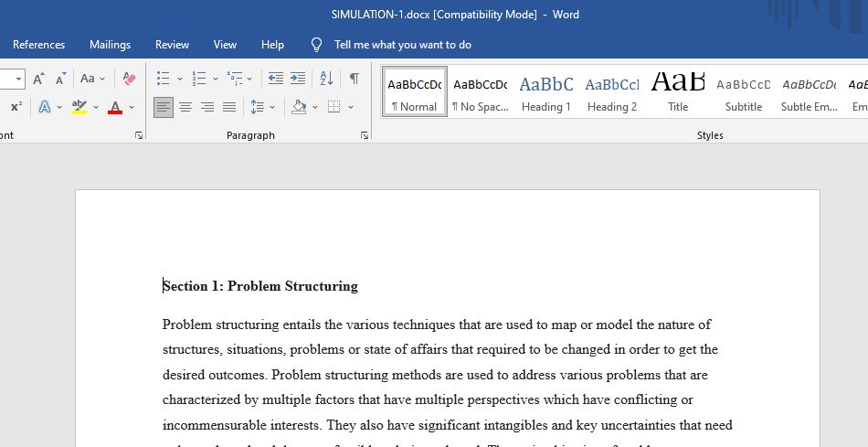This screenshot has height=447, width=868.
Task: Expand font color dropdown arrow
Action: [132, 108]
